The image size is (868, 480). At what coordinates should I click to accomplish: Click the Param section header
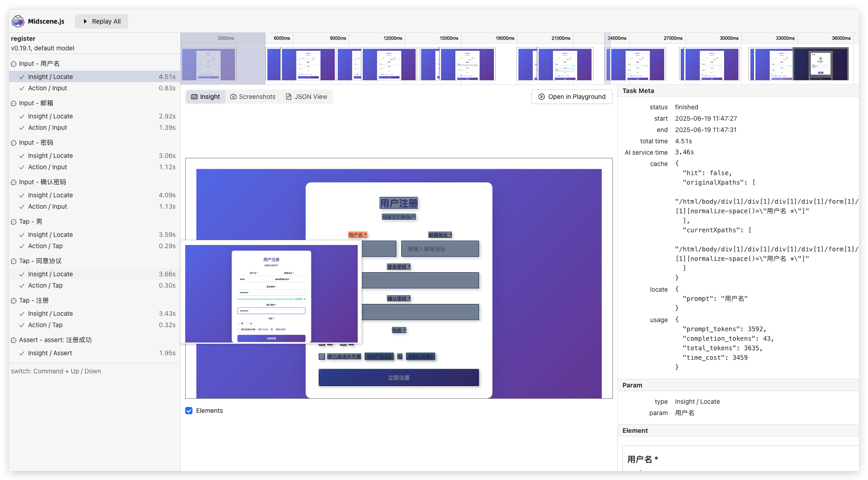coord(632,385)
